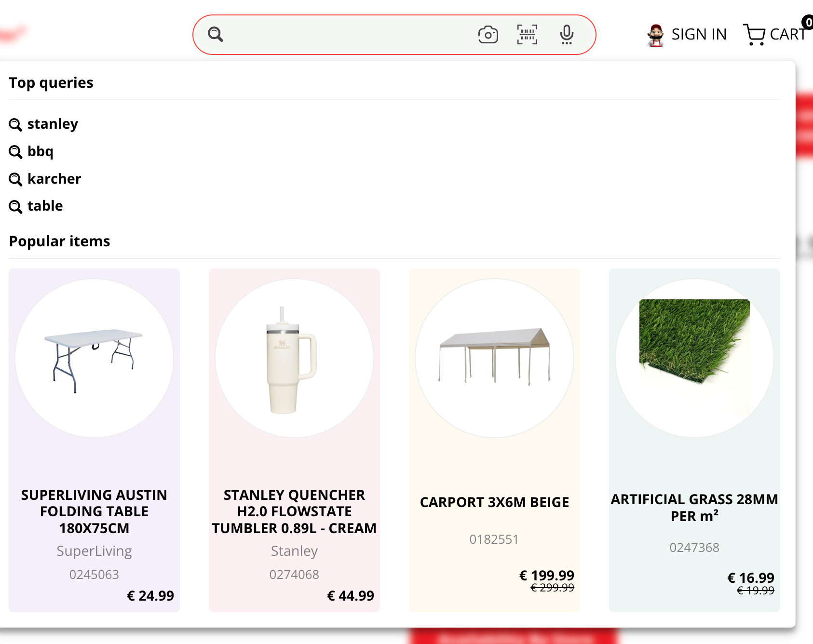Screen dimensions: 813x644
Task: Click the search icon beside karcher query
Action: [x=15, y=179]
